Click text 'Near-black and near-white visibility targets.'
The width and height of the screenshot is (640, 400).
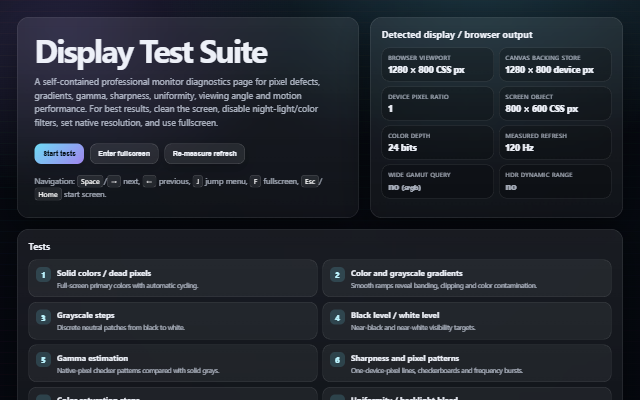pos(413,328)
